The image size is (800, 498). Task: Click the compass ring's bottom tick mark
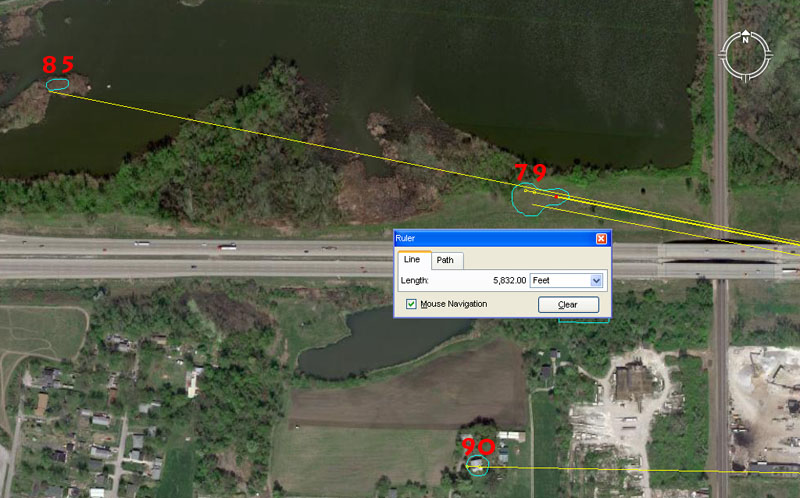coord(746,76)
